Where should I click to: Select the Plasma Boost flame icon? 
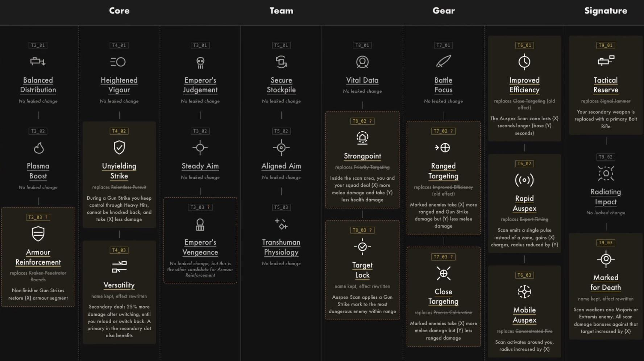[38, 148]
